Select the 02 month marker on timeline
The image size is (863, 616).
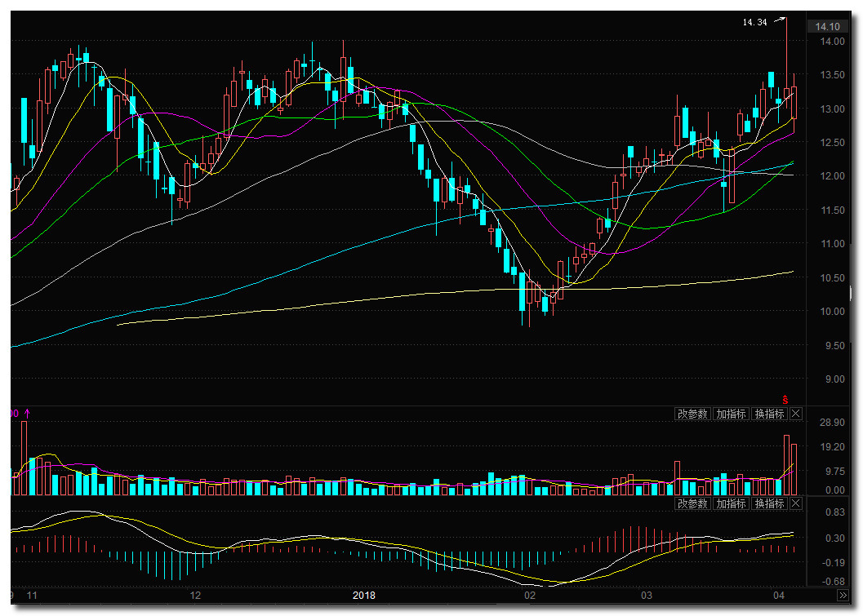tap(529, 596)
